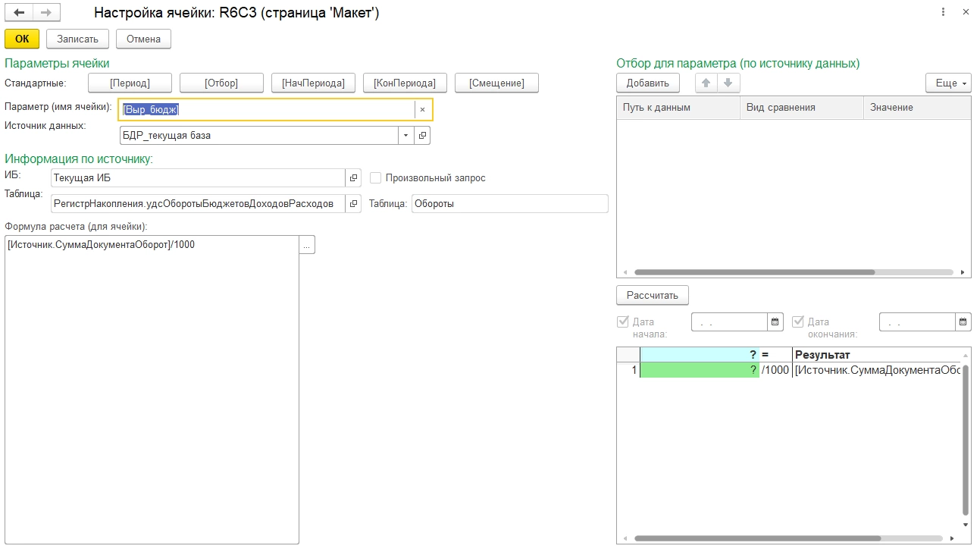980x549 pixels.
Task: Click the back navigation arrow
Action: coord(19,13)
